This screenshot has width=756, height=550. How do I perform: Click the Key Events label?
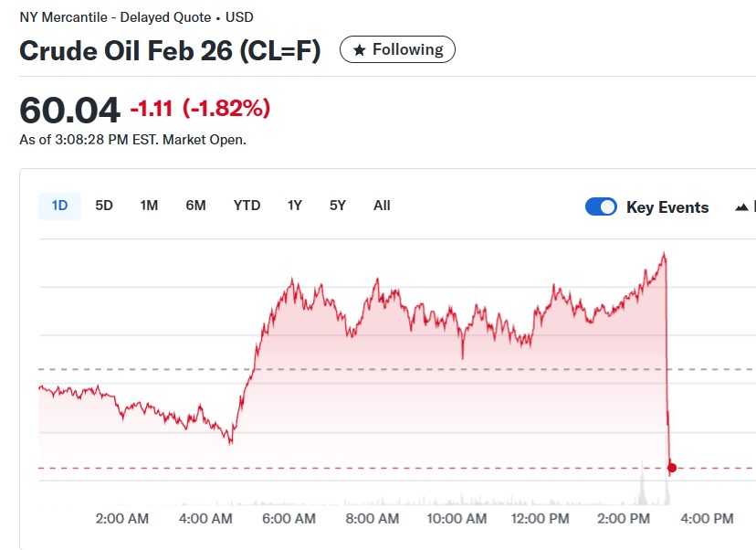(667, 207)
